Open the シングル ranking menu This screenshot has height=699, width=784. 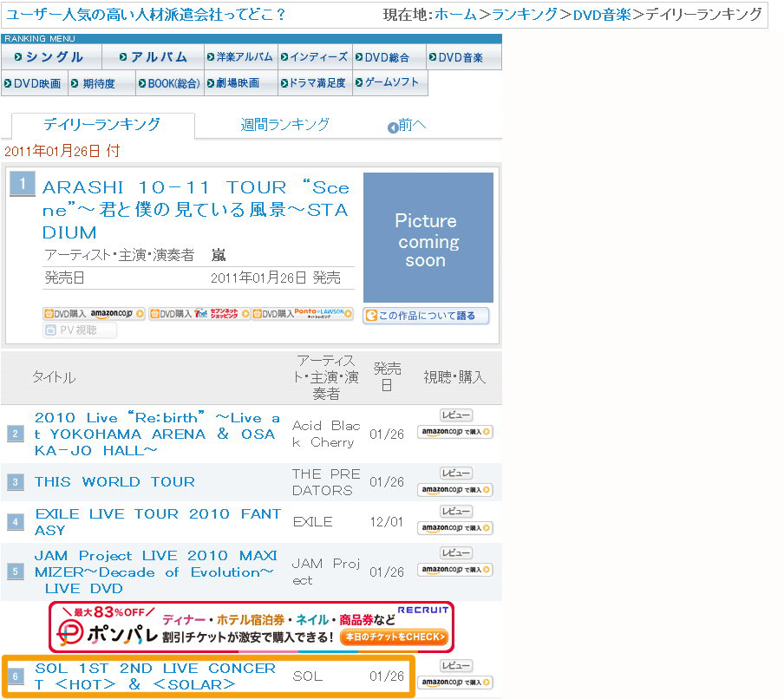(x=51, y=57)
